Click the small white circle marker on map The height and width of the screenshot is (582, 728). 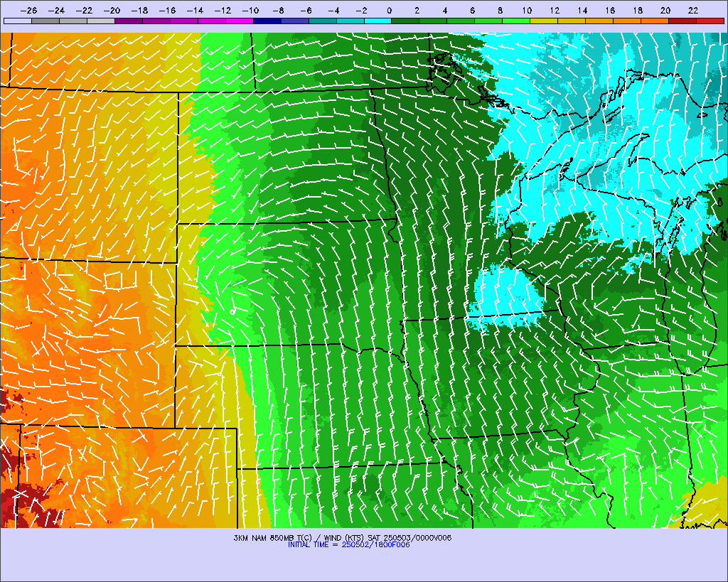(x=232, y=312)
